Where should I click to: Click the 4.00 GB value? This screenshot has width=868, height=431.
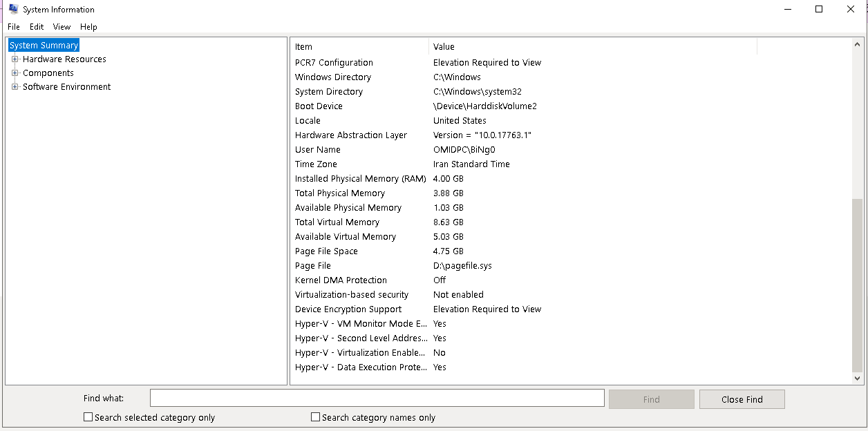(x=449, y=179)
